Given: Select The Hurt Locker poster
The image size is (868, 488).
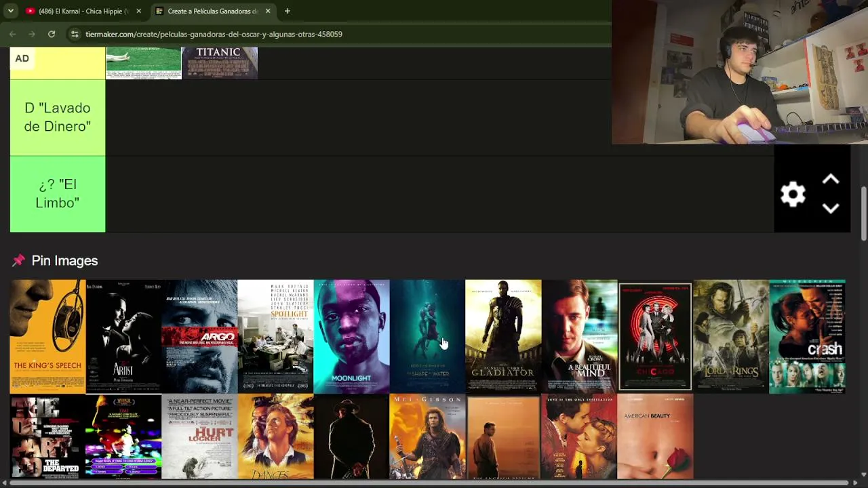Looking at the screenshot, I should click(x=199, y=436).
